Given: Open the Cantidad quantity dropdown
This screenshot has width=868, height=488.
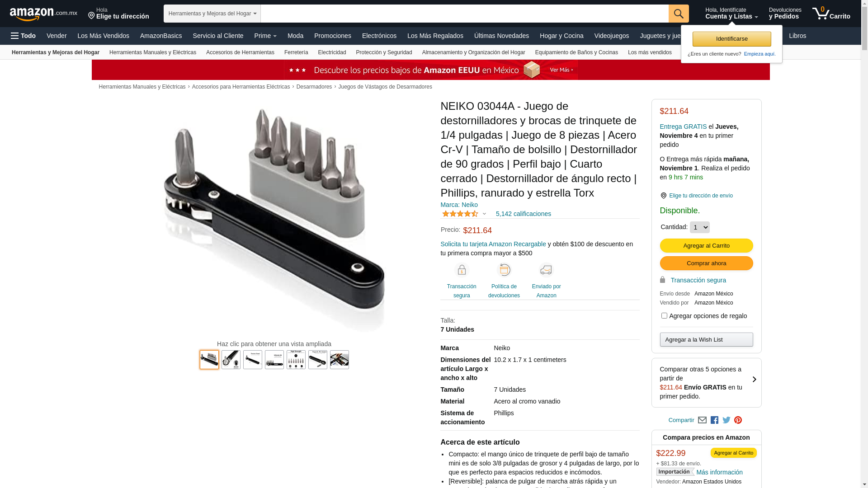Looking at the screenshot, I should tap(699, 227).
